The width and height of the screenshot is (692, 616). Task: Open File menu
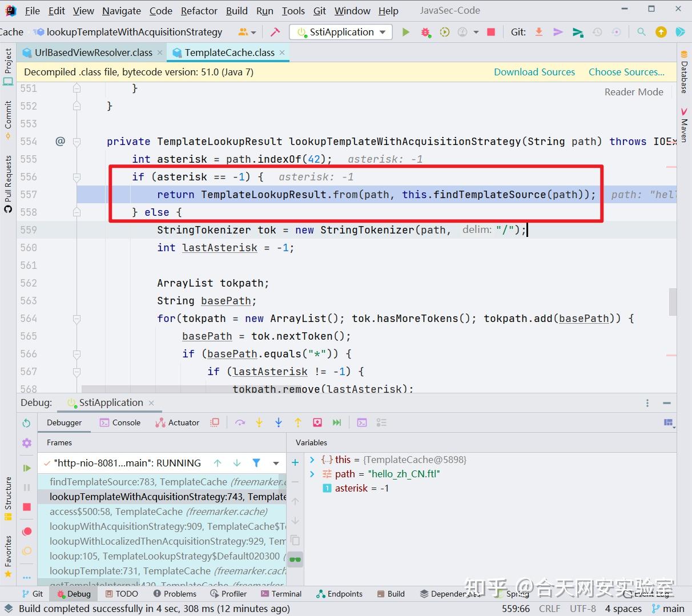(x=33, y=11)
